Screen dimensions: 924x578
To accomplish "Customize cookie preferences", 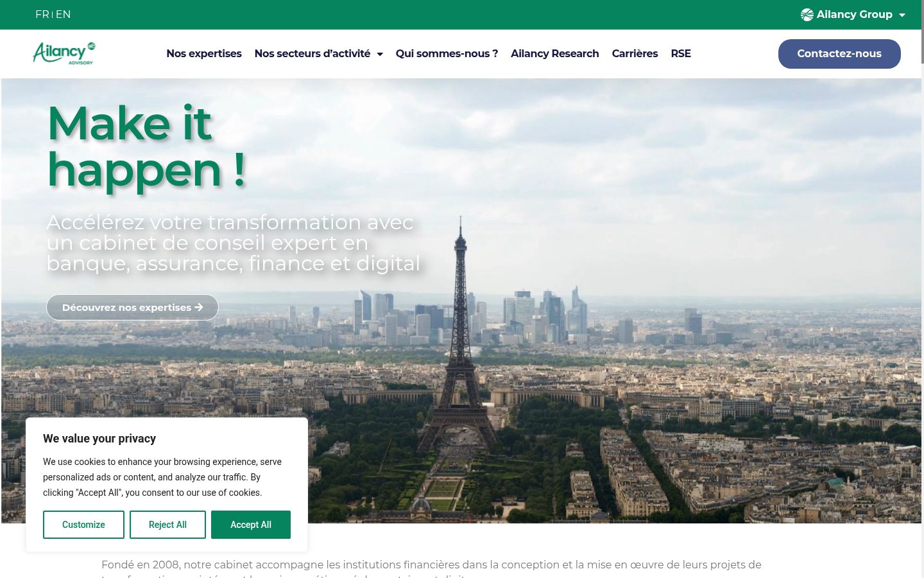I will [x=83, y=525].
